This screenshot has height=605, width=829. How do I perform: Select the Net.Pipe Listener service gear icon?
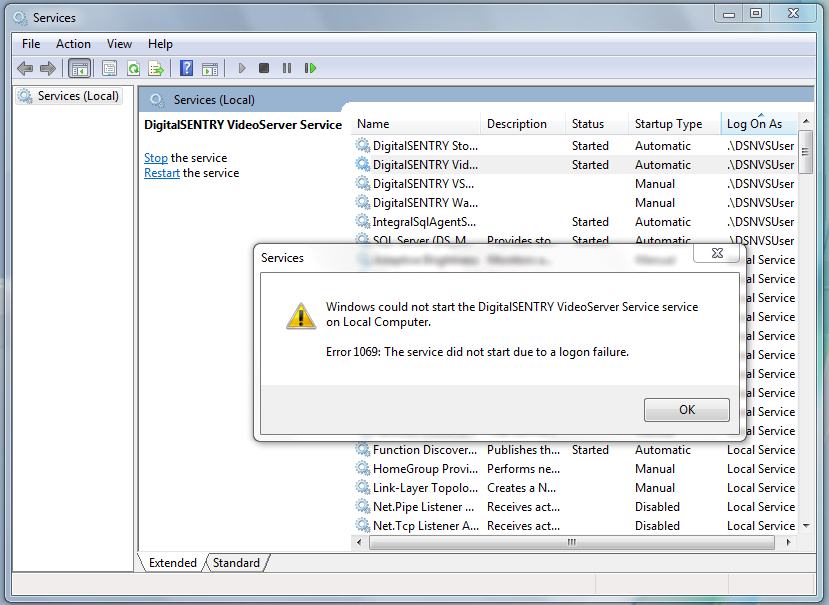coord(363,507)
